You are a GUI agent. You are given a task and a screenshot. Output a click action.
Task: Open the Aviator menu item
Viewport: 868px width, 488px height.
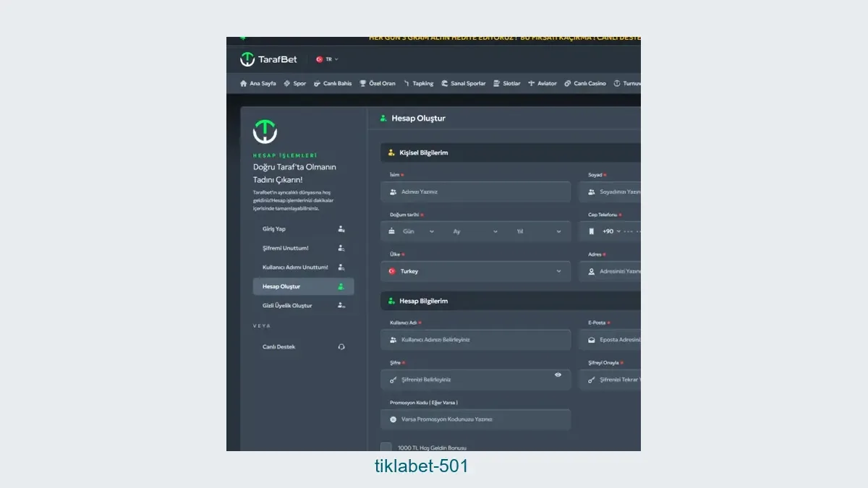coord(542,84)
